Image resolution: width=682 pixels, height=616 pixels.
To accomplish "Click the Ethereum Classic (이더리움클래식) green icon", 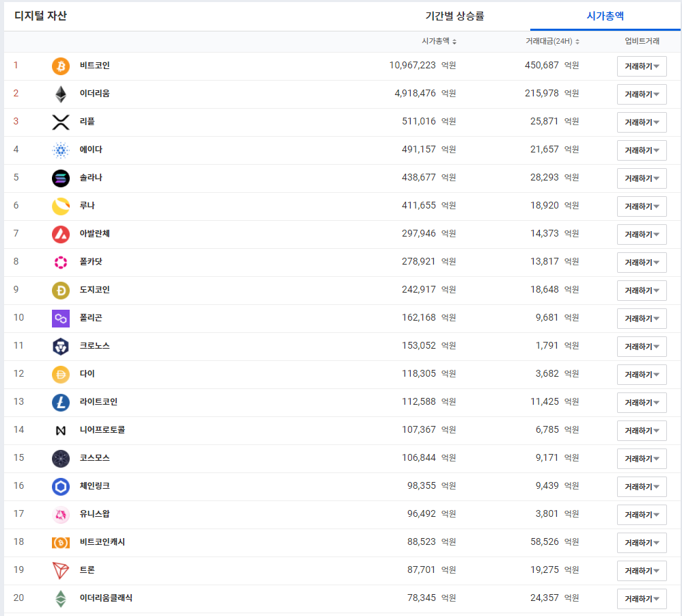I will (61, 599).
